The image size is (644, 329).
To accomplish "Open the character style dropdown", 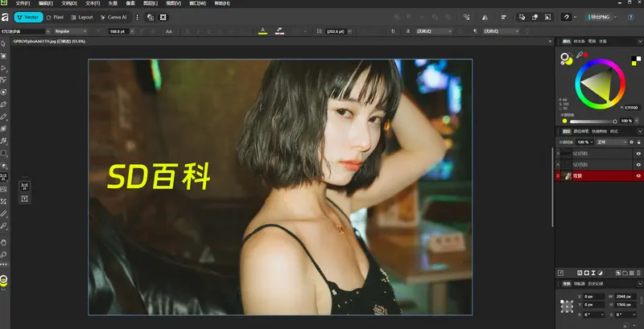I will point(434,31).
